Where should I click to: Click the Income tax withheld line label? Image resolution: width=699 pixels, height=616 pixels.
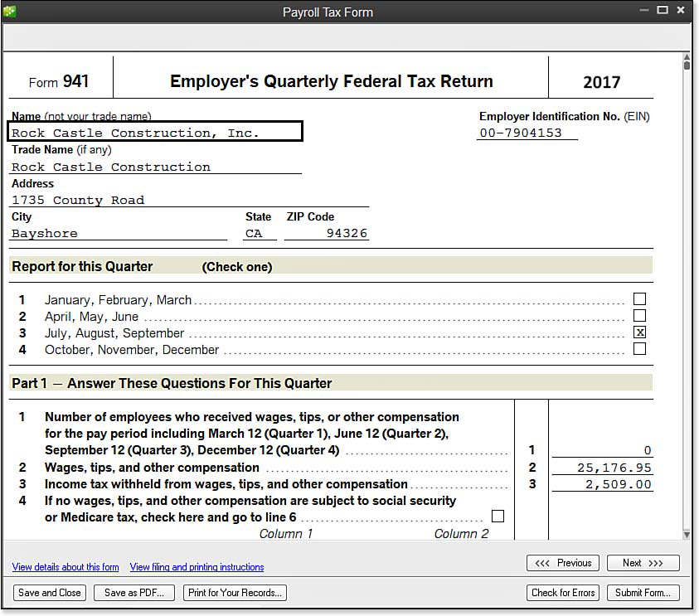[226, 484]
